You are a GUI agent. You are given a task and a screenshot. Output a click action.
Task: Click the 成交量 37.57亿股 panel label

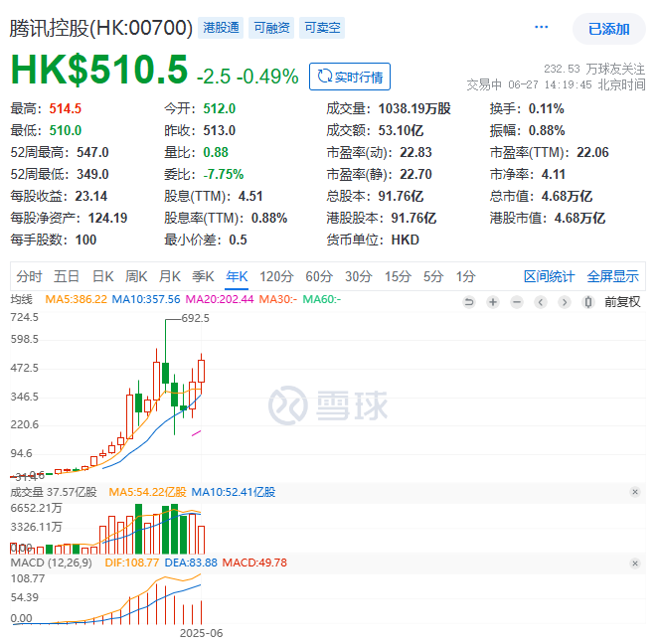tap(54, 492)
